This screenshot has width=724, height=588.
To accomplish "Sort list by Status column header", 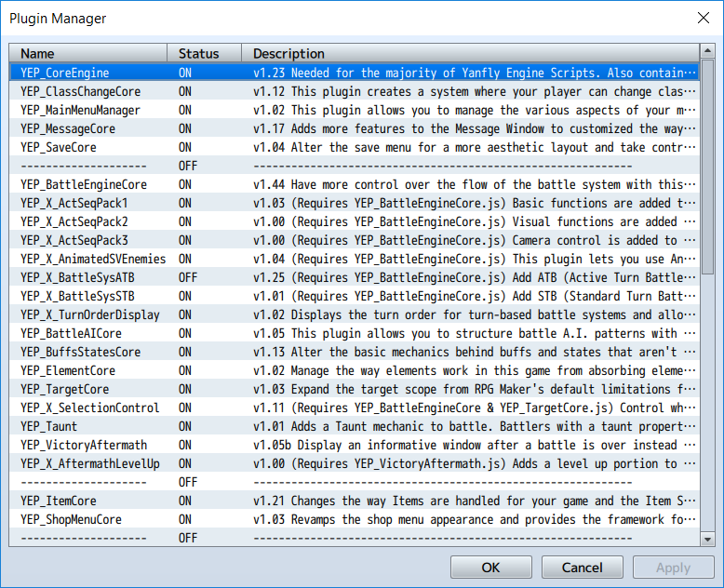I will 204,54.
